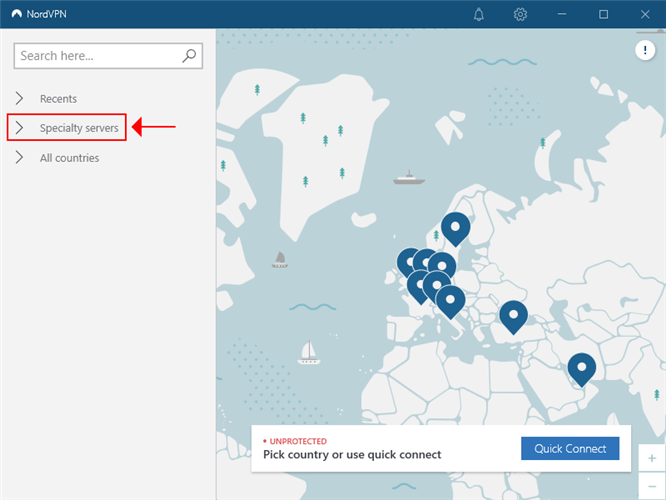Viewport: 666px width, 500px height.
Task: Open the Recents list label
Action: [58, 99]
